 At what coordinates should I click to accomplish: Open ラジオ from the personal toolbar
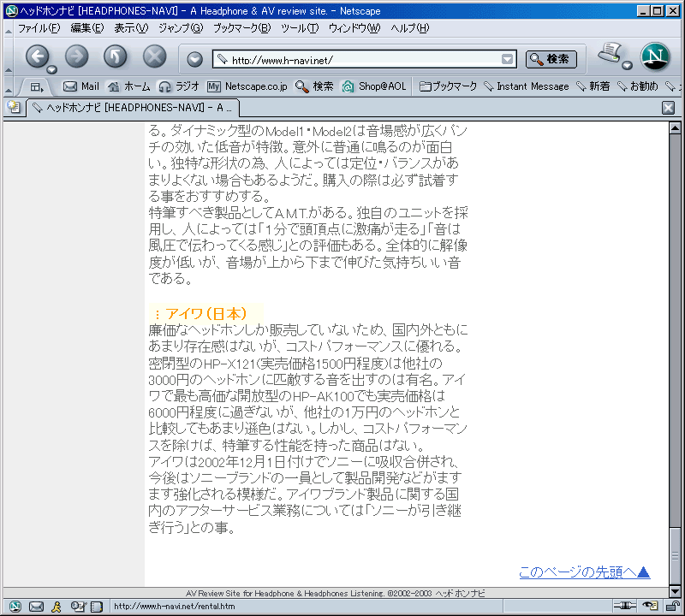pyautogui.click(x=179, y=86)
